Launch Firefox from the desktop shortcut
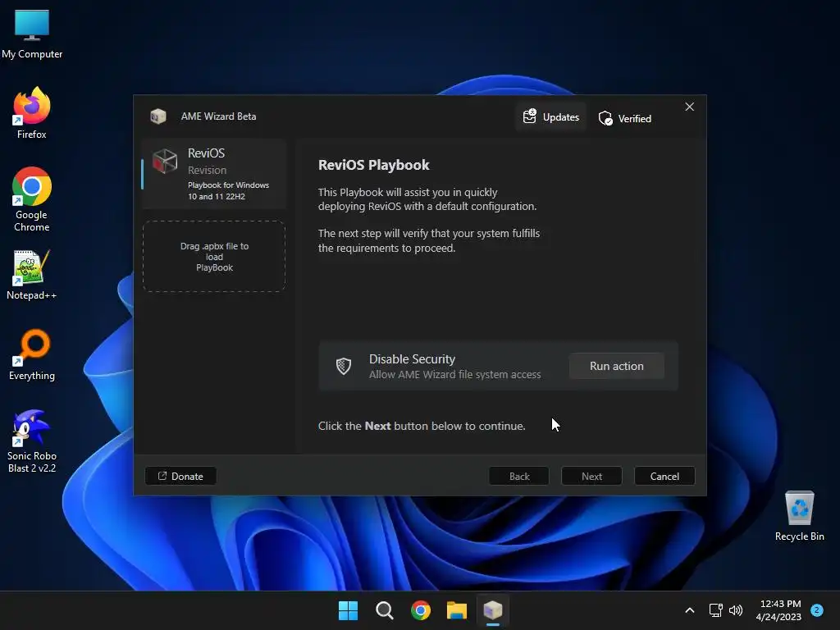This screenshot has width=840, height=630. 32,113
